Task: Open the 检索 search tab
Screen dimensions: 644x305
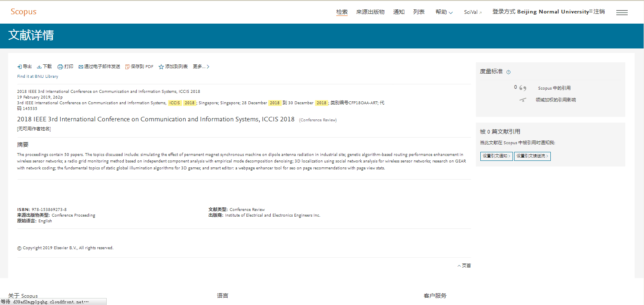Action: click(342, 12)
